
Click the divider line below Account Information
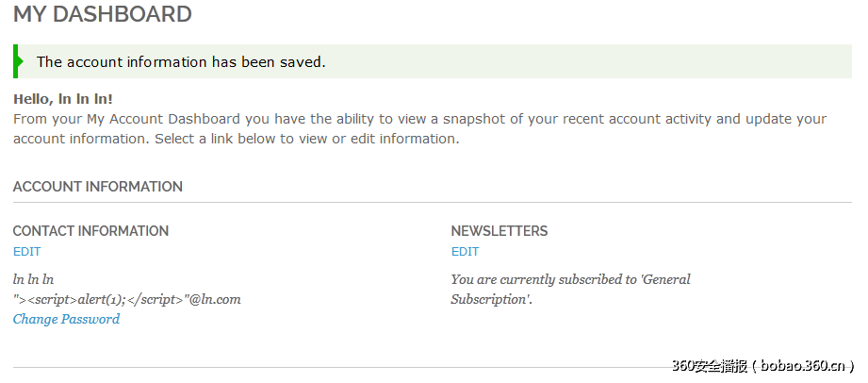pos(434,202)
